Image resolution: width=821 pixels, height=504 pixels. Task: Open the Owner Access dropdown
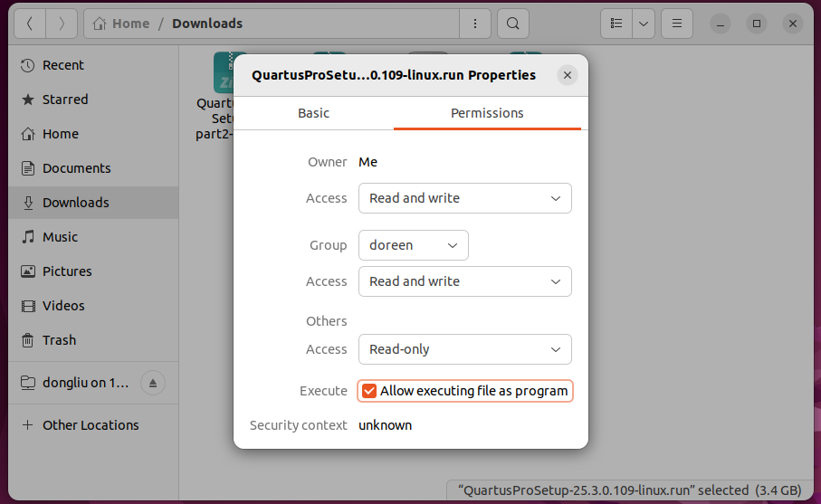[465, 198]
